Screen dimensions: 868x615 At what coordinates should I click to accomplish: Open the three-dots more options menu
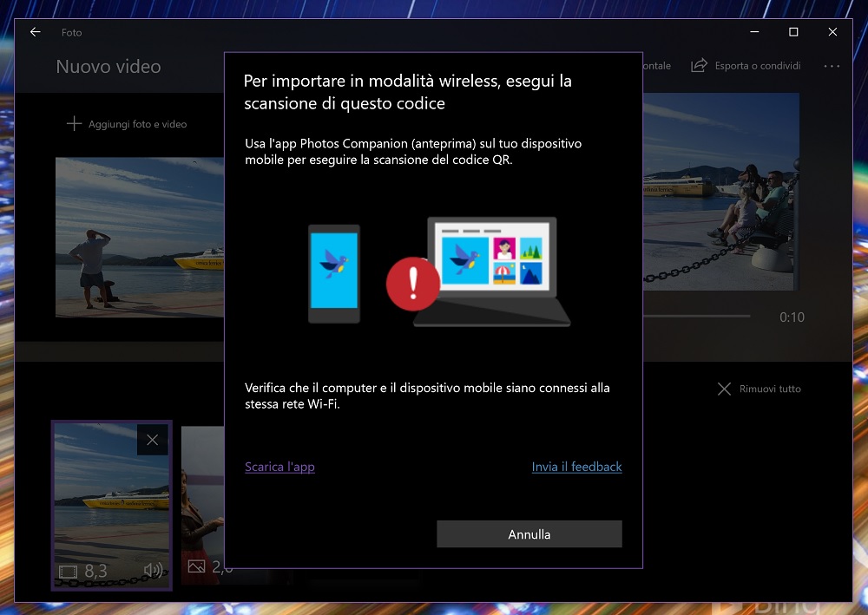[x=832, y=66]
